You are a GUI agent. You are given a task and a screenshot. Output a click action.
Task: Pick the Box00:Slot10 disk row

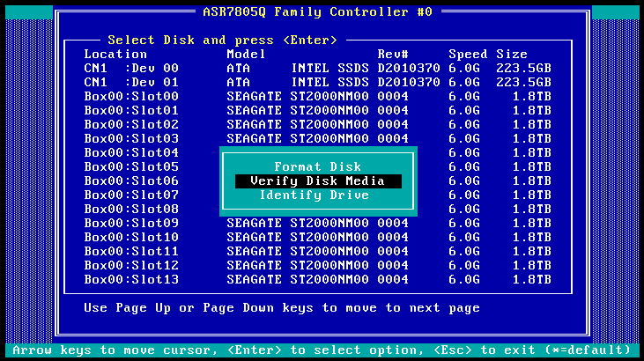tap(317, 237)
